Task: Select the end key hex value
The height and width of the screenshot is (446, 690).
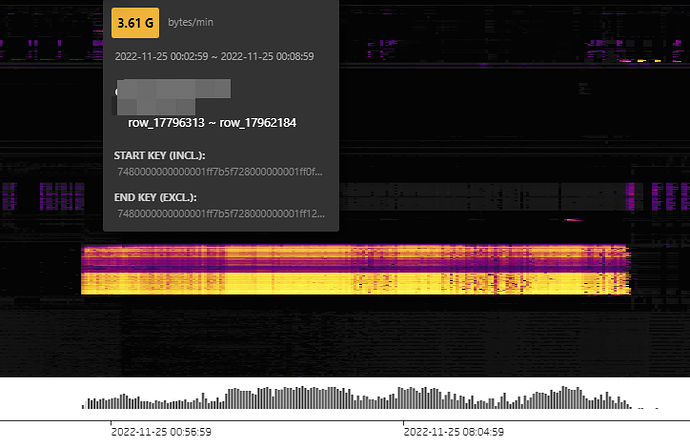Action: pyautogui.click(x=221, y=214)
